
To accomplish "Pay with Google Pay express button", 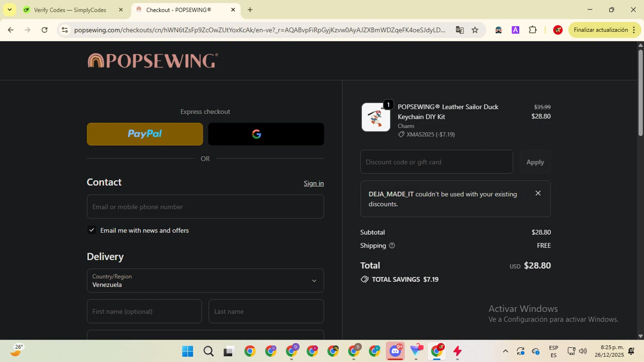I will (x=266, y=134).
